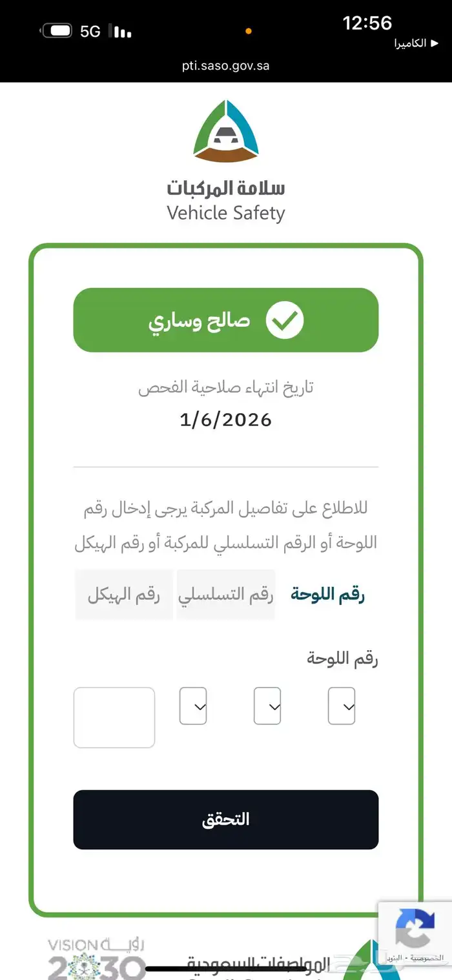Click the white checkmark circle icon

(284, 320)
